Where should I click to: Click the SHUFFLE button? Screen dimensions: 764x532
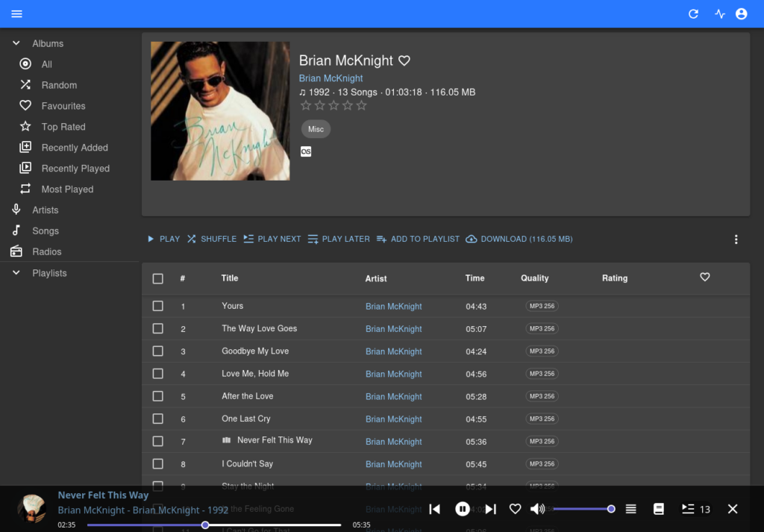tap(212, 240)
